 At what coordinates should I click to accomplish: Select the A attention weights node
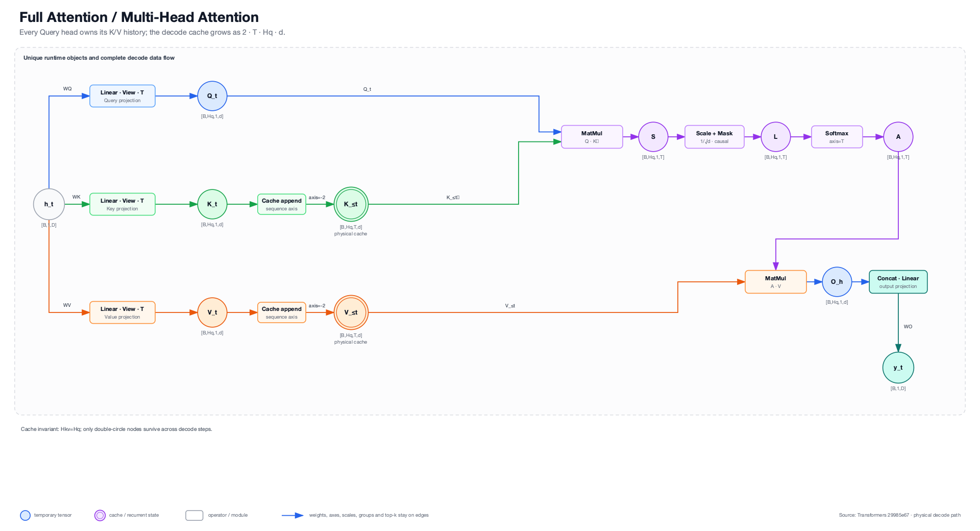tap(898, 137)
